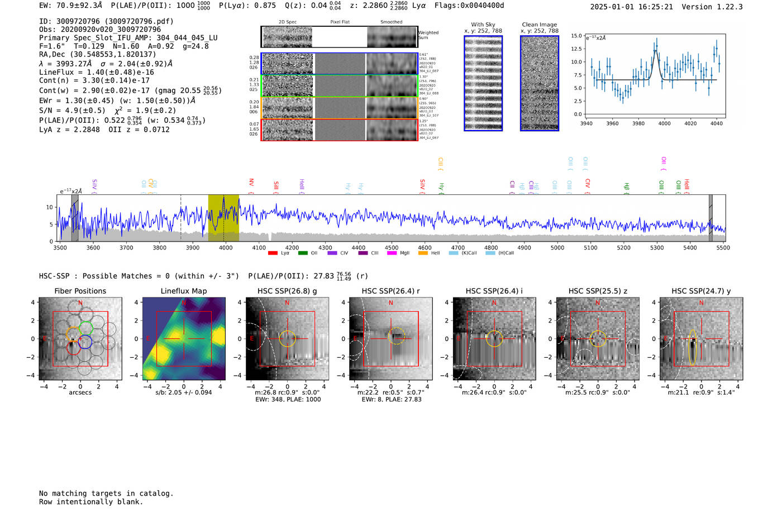Click the magenta MgII legend swatch
The width and height of the screenshot is (782, 532).
[392, 253]
